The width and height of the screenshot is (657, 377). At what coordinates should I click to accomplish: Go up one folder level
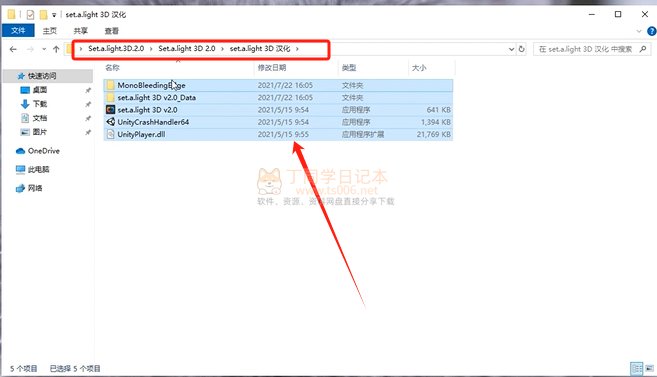tap(56, 49)
